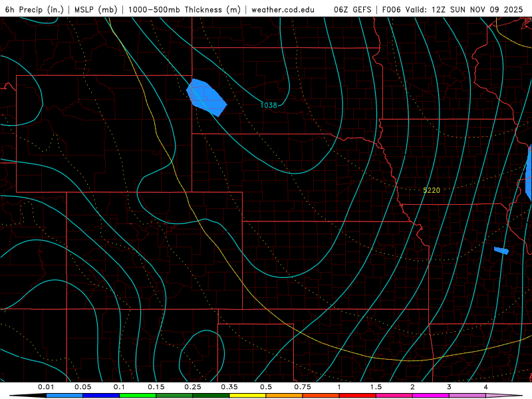Click the legend value 3
The image size is (532, 399).
[x=450, y=387]
